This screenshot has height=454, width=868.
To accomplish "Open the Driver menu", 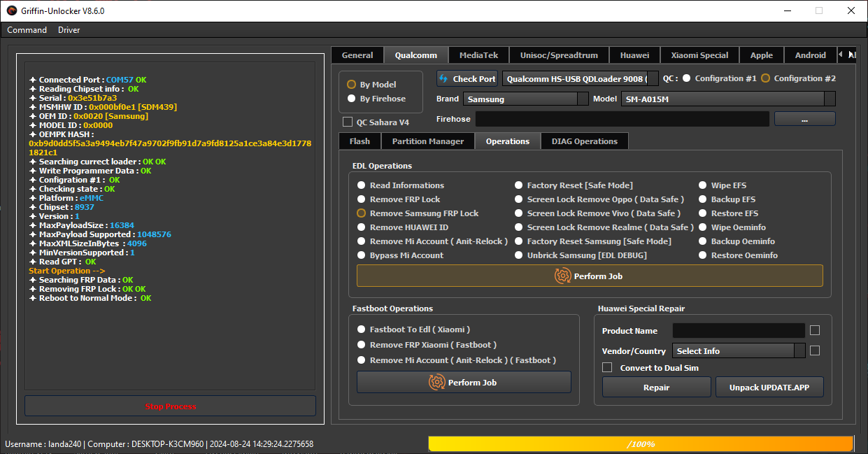I will [x=69, y=30].
